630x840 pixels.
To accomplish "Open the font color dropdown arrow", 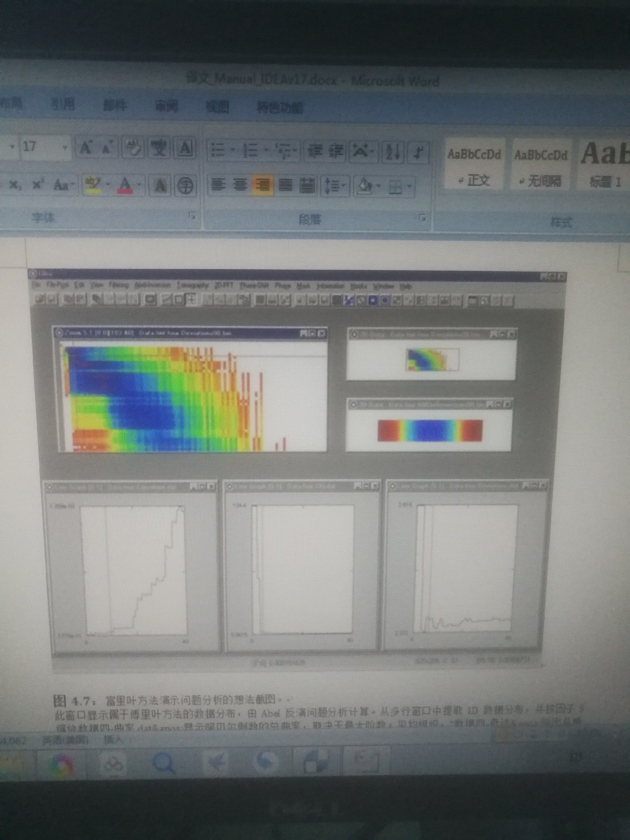I will coord(139,185).
